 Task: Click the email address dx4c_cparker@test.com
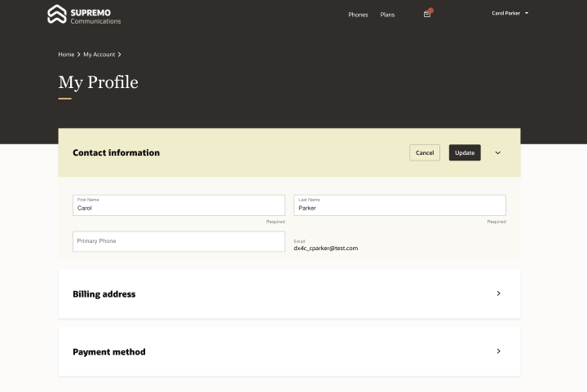click(326, 248)
